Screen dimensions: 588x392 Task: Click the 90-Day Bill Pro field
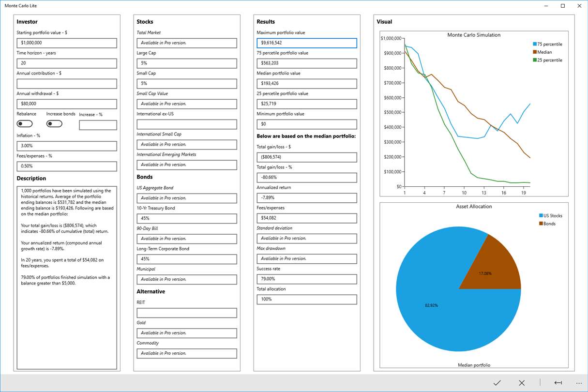coord(187,239)
